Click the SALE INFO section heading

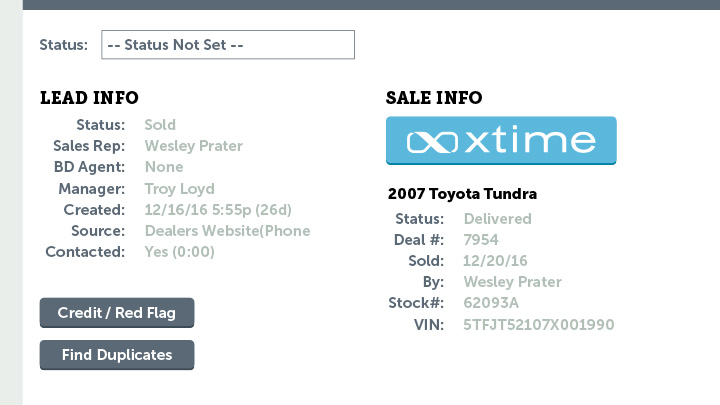(434, 98)
